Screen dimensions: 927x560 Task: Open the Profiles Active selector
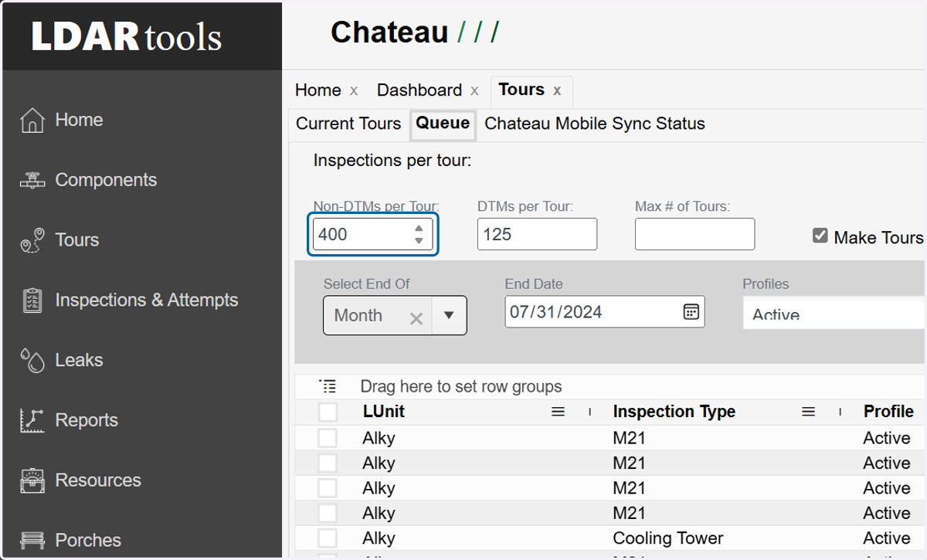coord(834,314)
